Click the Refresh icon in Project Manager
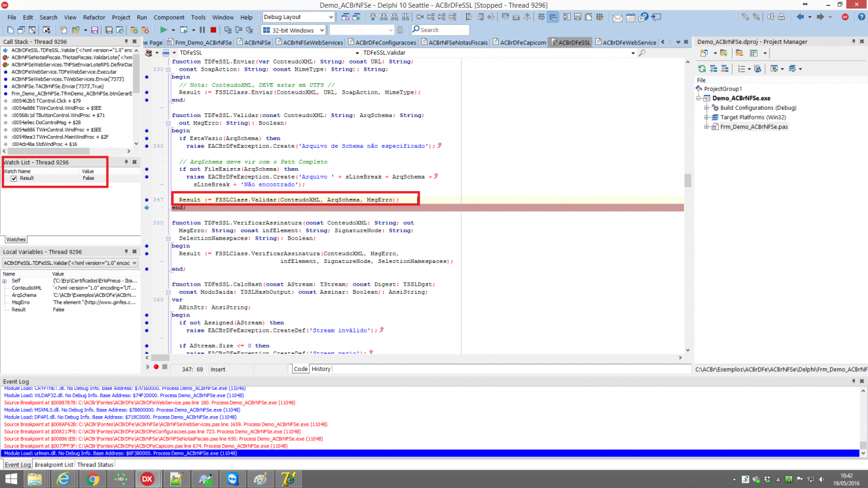Screen dimensions: 868x488 point(702,68)
